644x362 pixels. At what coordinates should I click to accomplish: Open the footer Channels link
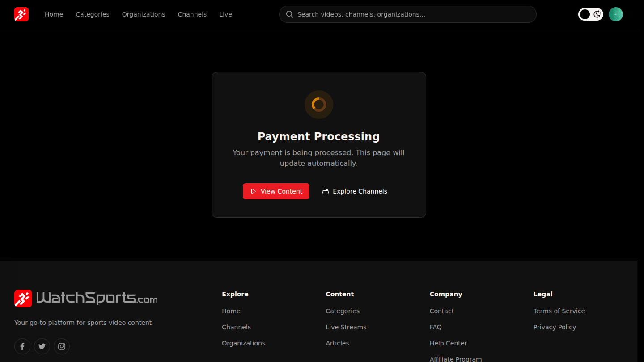click(x=237, y=327)
